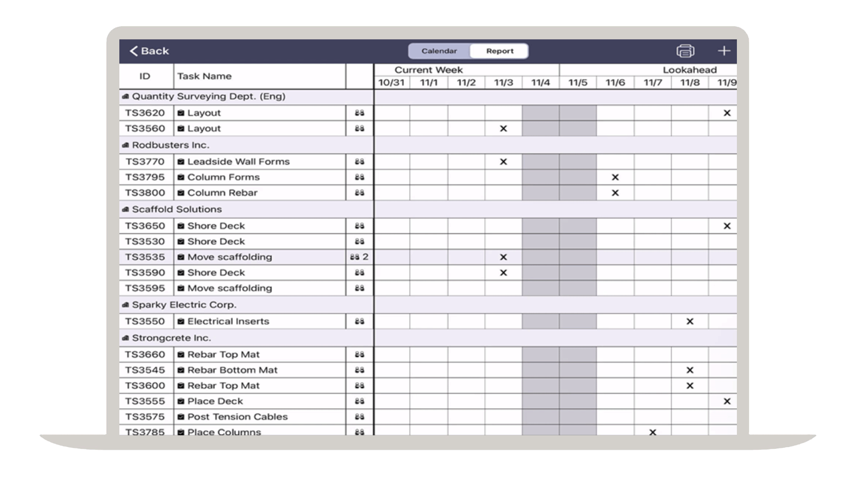Click the plus add icon
Screen dimensions: 868x490
tap(724, 51)
